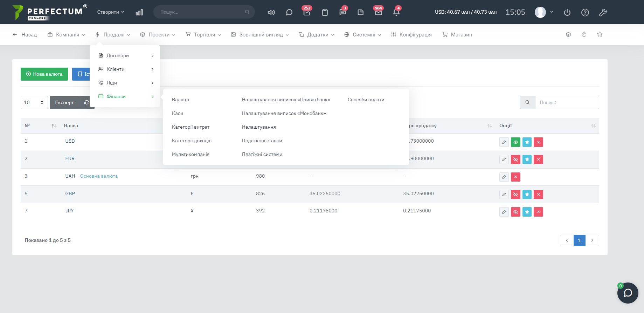644x313 pixels.
Task: Click the statistics bar chart icon
Action: [139, 12]
